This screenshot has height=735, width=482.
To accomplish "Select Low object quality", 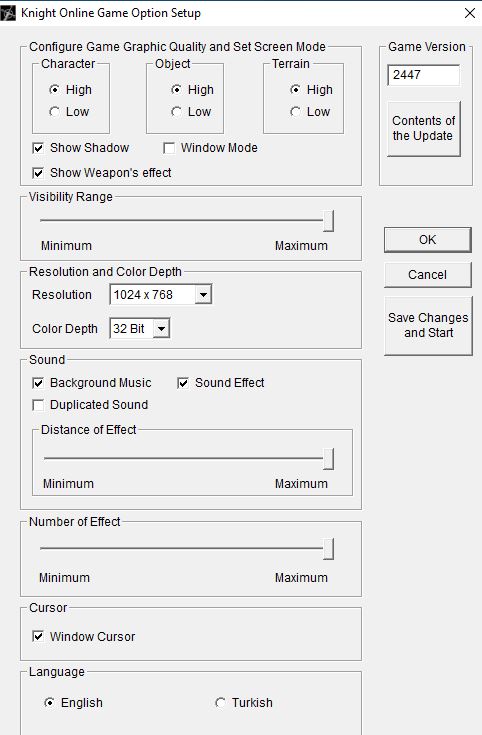I will click(176, 112).
